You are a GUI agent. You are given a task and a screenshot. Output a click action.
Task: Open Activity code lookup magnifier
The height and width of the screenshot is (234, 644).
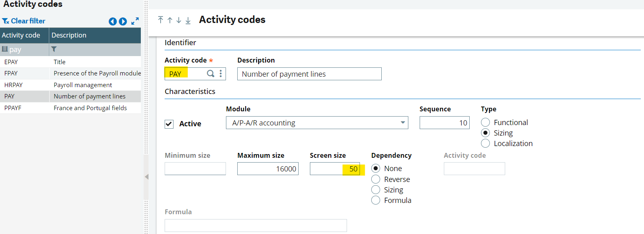click(x=210, y=73)
